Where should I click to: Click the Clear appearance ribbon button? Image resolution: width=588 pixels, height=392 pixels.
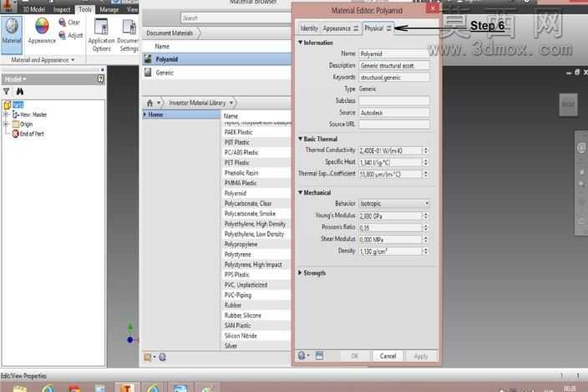click(70, 23)
